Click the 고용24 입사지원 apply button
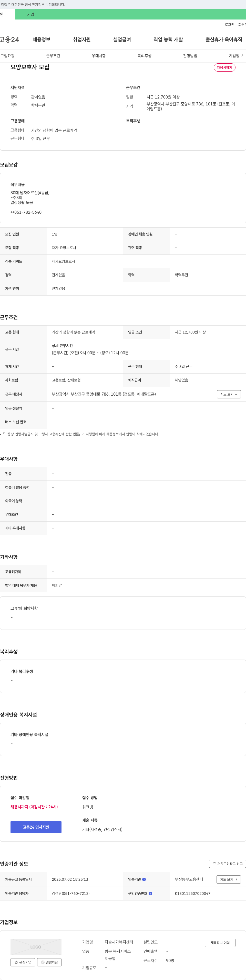The image size is (246, 980). coord(36,827)
